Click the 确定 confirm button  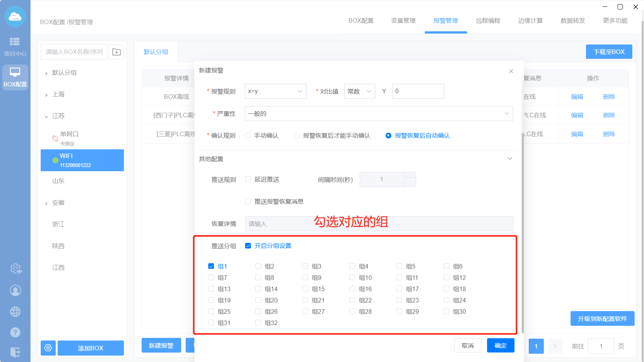point(500,345)
